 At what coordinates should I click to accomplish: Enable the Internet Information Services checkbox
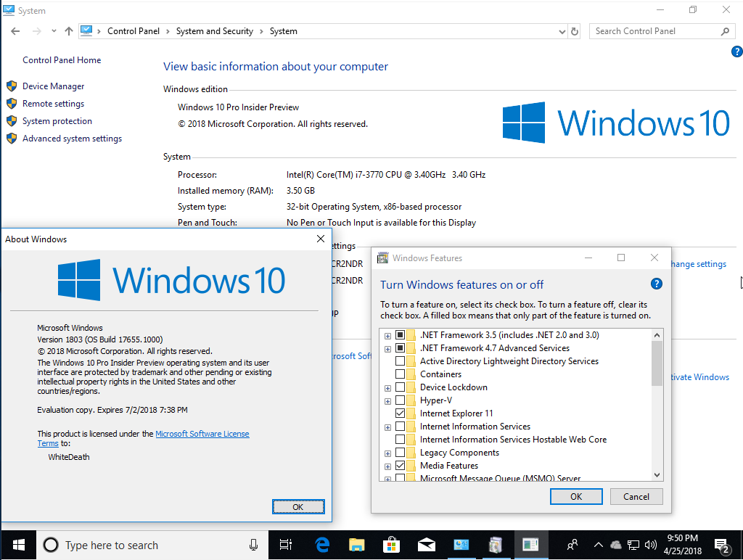(400, 427)
